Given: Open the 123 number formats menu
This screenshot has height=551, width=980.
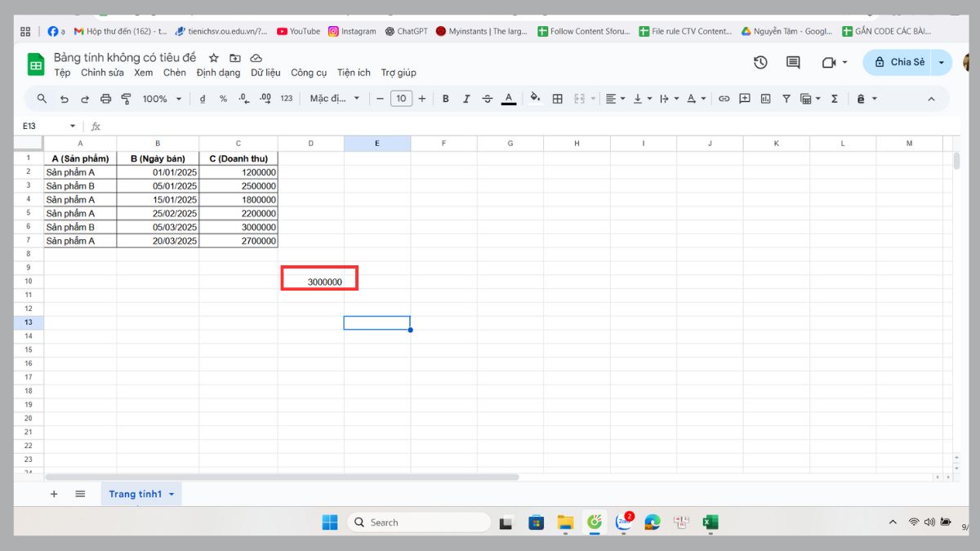Looking at the screenshot, I should tap(286, 99).
